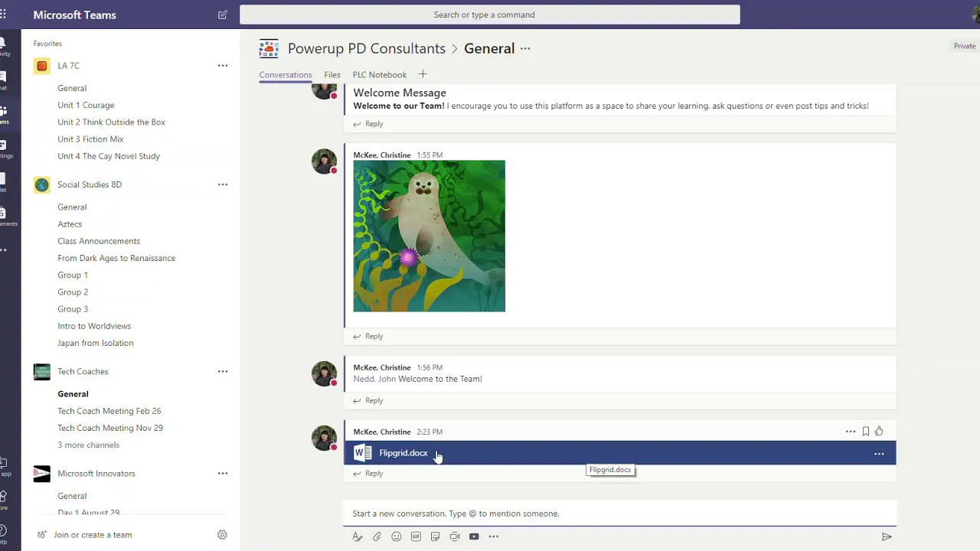Viewport: 980px width, 551px height.
Task: Open Tech Coach Meeting Nov 29 channel
Action: (110, 428)
